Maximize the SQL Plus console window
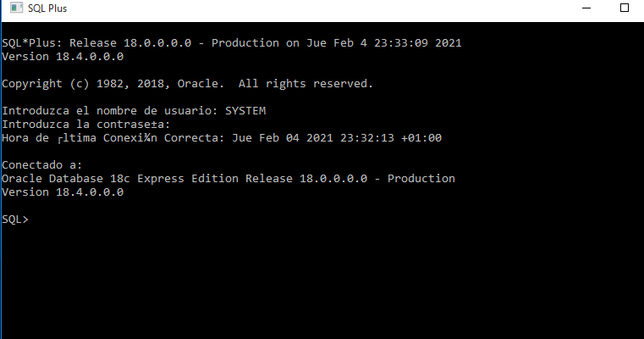The width and height of the screenshot is (644, 339). pyautogui.click(x=625, y=8)
